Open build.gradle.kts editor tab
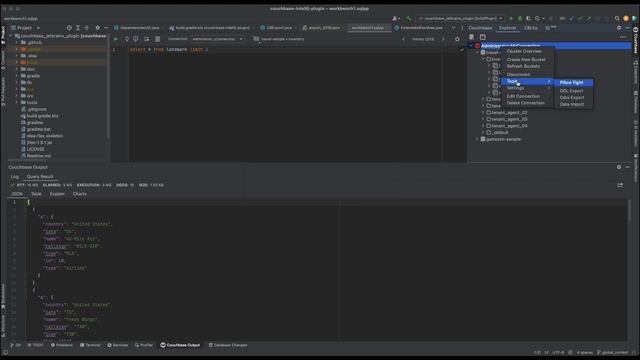 tap(209, 28)
